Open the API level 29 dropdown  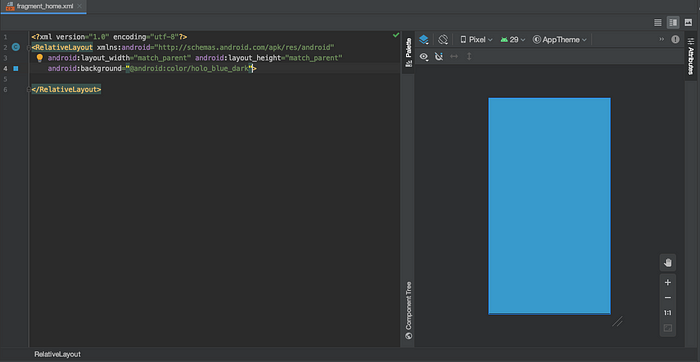(513, 40)
